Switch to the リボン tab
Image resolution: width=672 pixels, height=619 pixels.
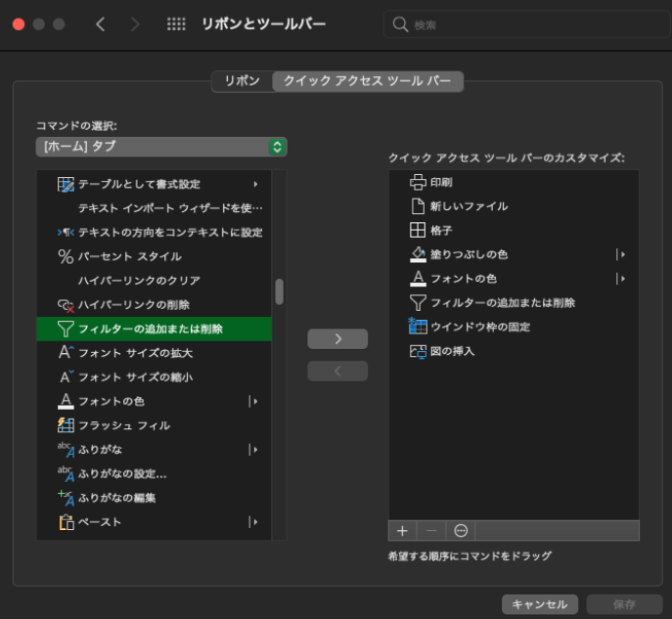[242, 81]
